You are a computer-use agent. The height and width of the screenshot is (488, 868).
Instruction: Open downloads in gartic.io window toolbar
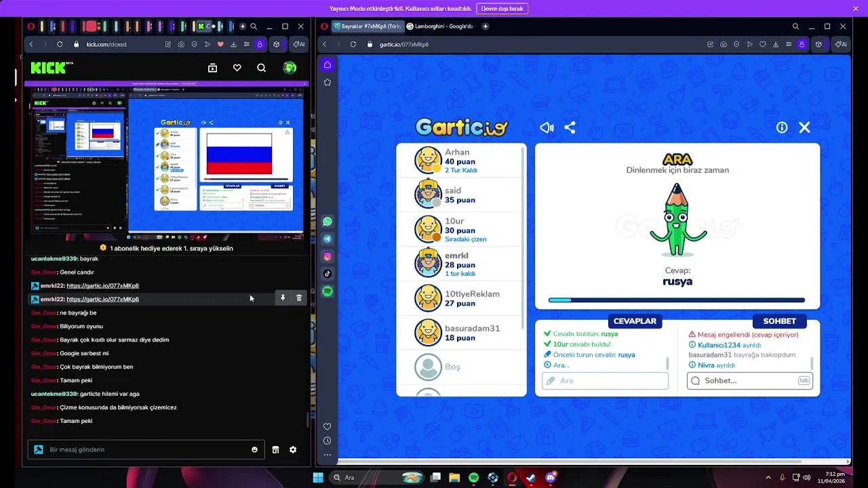tap(776, 44)
